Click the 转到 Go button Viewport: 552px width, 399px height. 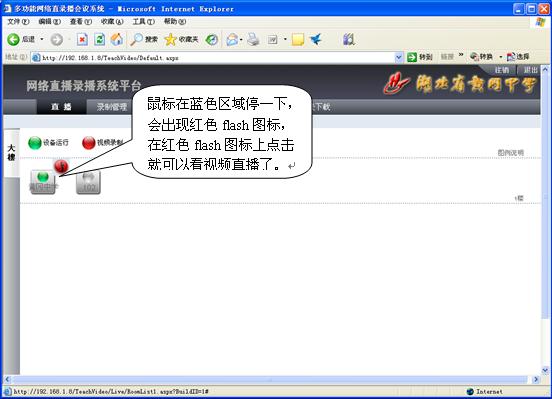[x=420, y=57]
